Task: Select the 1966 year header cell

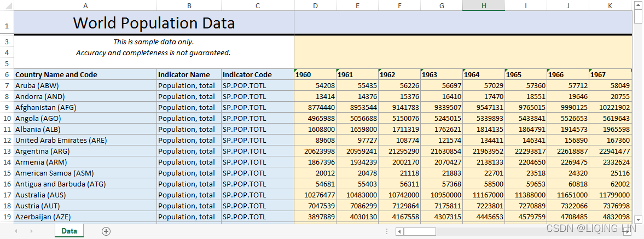Action: (568, 74)
